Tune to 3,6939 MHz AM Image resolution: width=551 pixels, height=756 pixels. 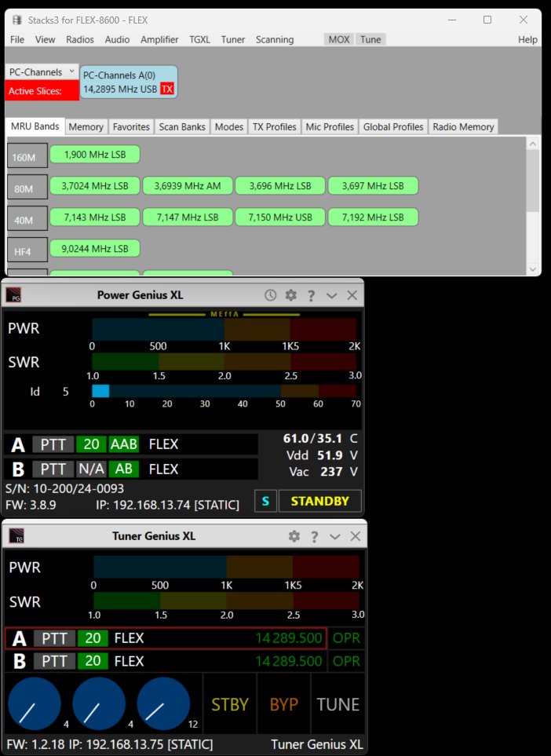(x=188, y=185)
